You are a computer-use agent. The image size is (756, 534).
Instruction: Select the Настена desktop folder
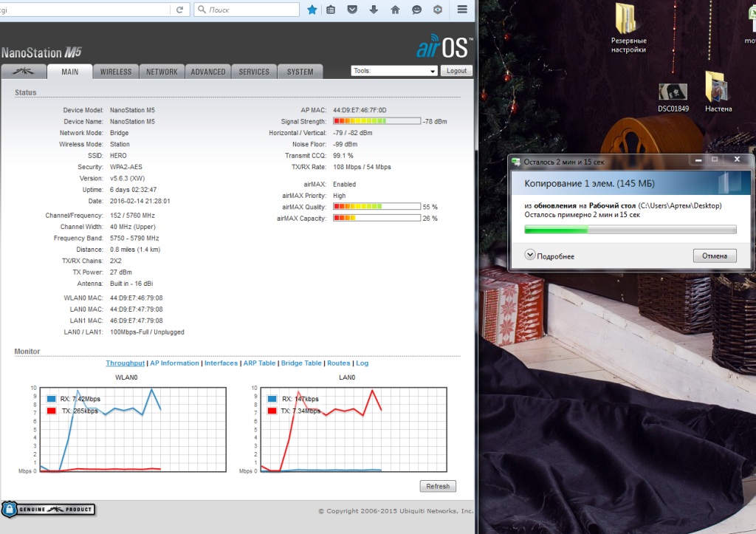718,92
